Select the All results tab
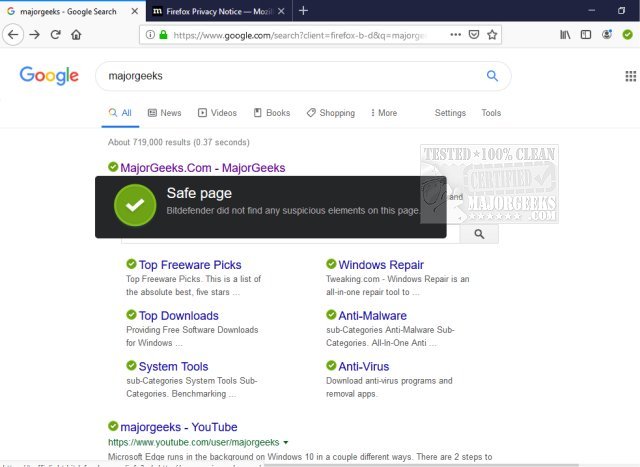This screenshot has width=640, height=467. coord(120,113)
